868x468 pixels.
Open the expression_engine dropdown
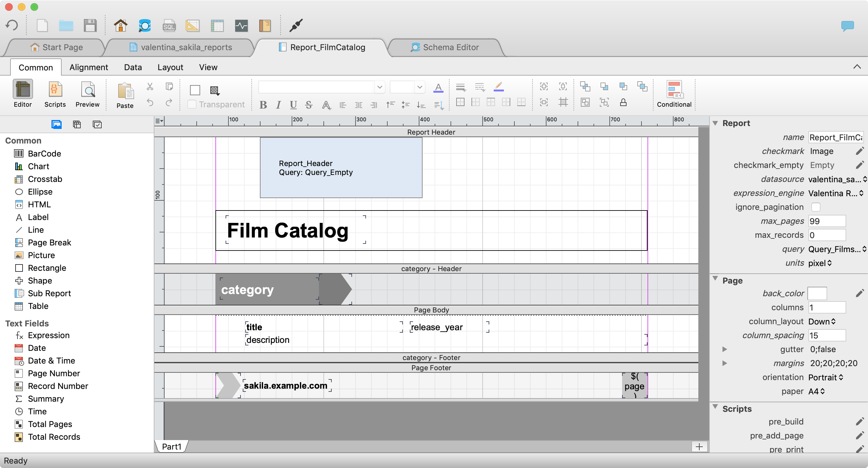(x=836, y=193)
